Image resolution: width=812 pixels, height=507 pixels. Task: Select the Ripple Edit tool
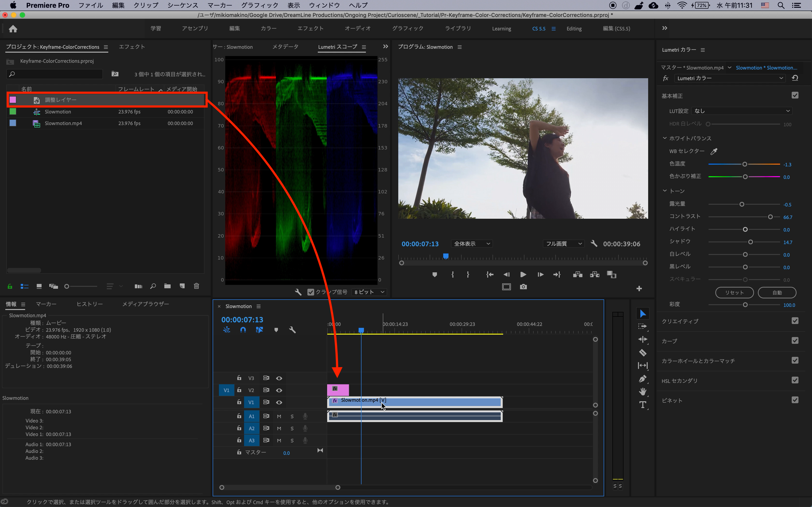(643, 339)
